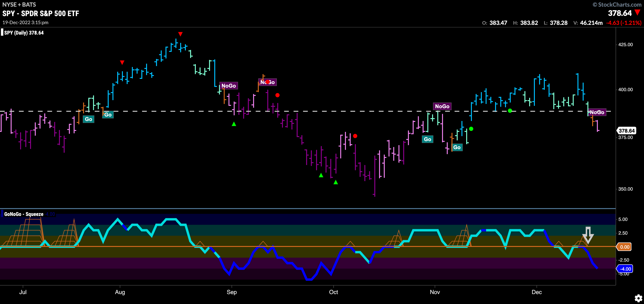Click the red dot marker in early October
The width and height of the screenshot is (644, 304).
pyautogui.click(x=355, y=136)
